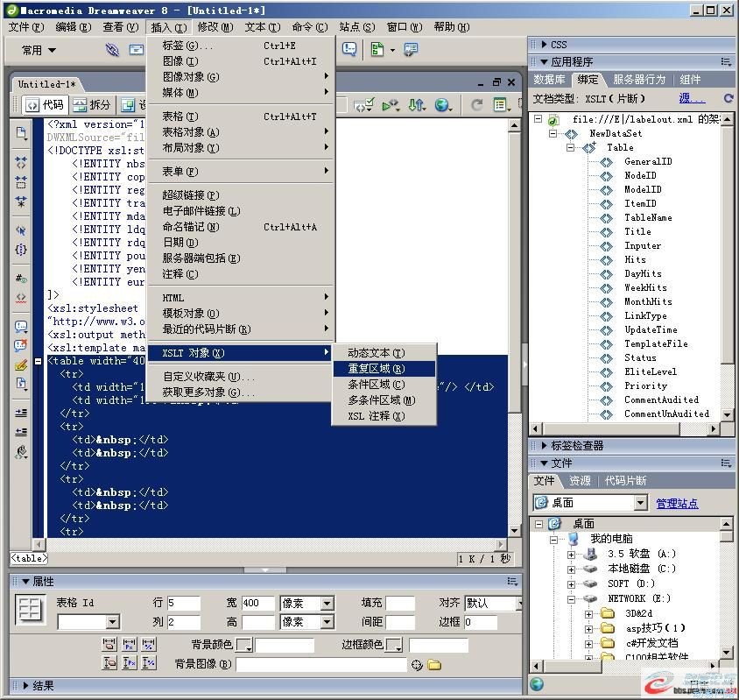739x700 pixels.
Task: Click the table width input field
Action: point(258,604)
